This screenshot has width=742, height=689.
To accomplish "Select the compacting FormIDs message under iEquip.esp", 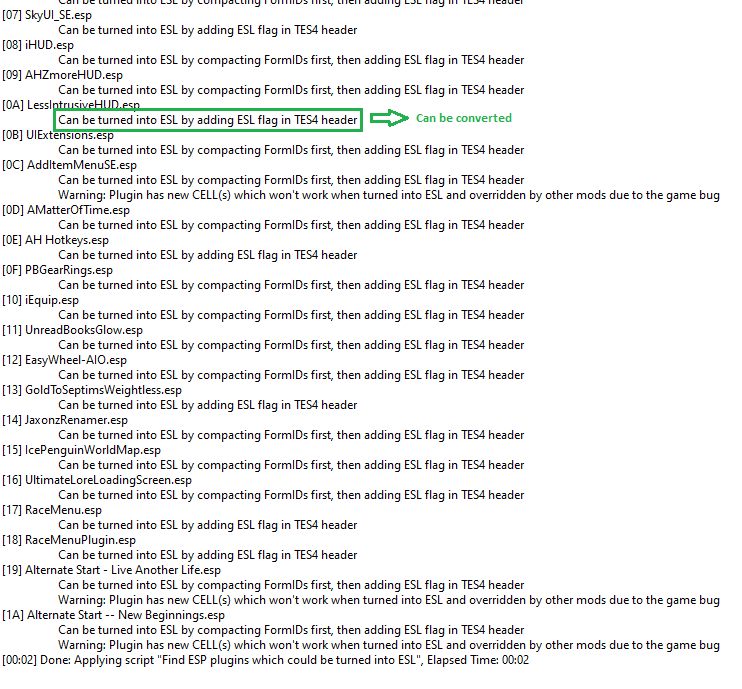I will tap(291, 315).
